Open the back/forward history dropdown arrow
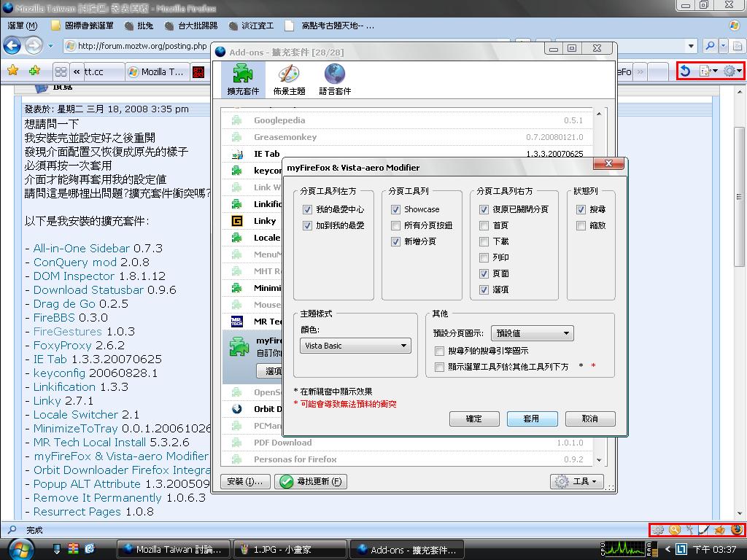This screenshot has width=747, height=560. click(50, 46)
